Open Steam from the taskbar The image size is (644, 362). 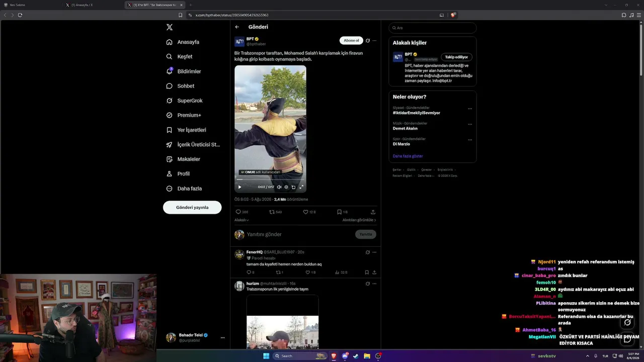coord(356,356)
